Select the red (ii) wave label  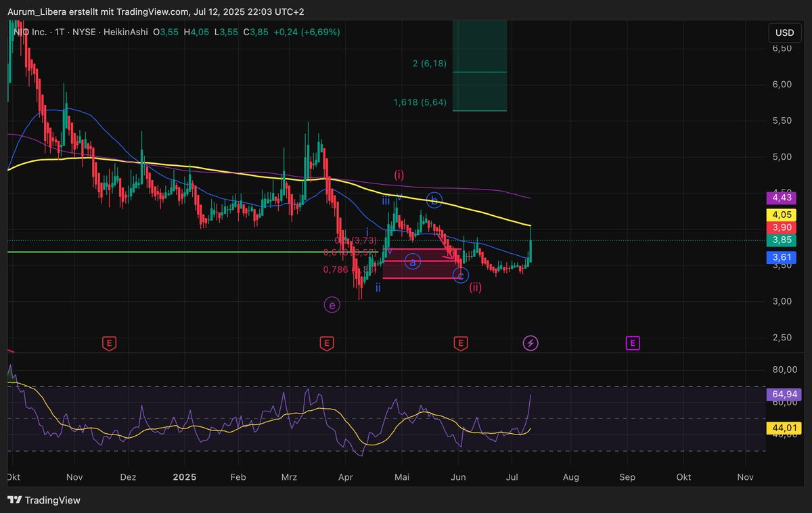[x=476, y=287]
